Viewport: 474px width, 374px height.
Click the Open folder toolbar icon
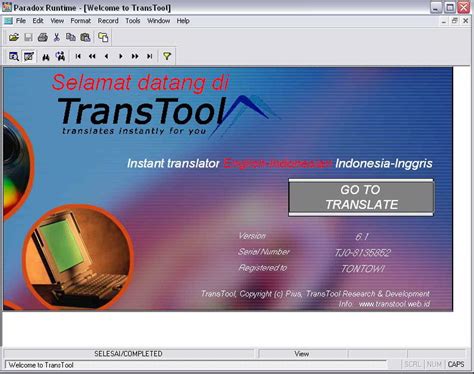(14, 37)
